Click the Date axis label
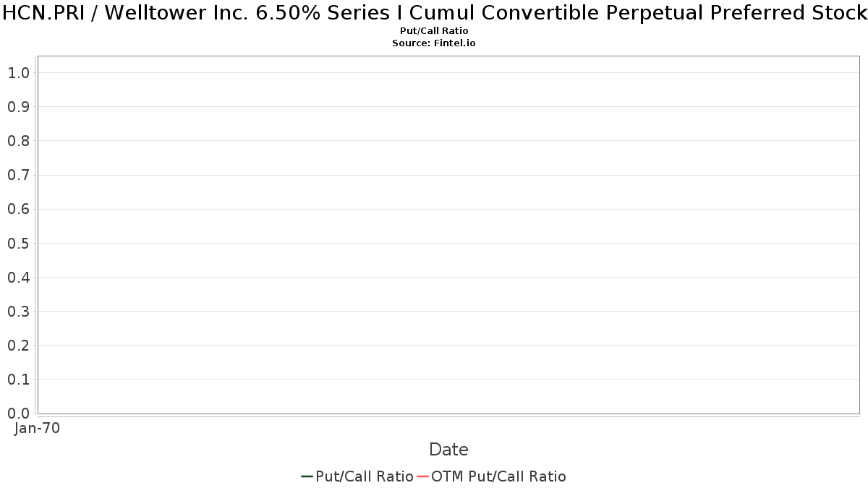 click(x=448, y=450)
